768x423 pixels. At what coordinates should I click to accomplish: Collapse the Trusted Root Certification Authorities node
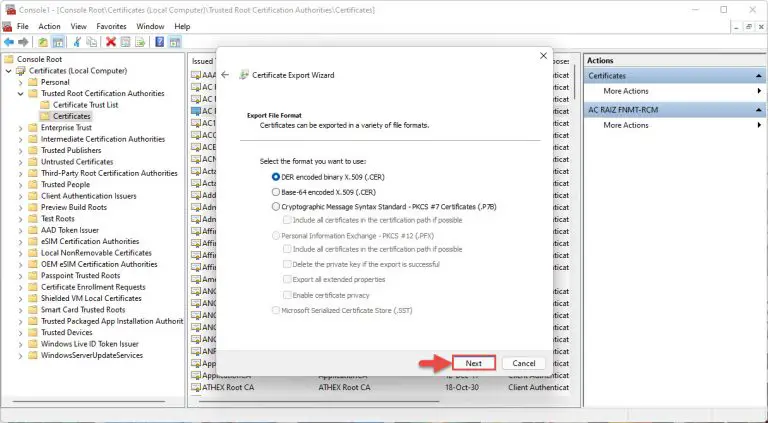(21, 94)
